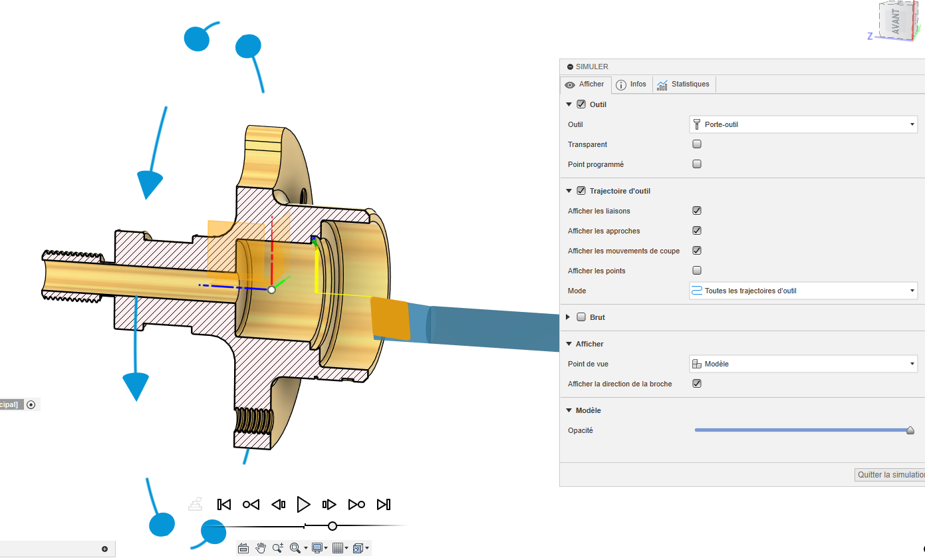Open the Outil Porte-outil dropdown
This screenshot has height=560, width=925.
pyautogui.click(x=803, y=124)
